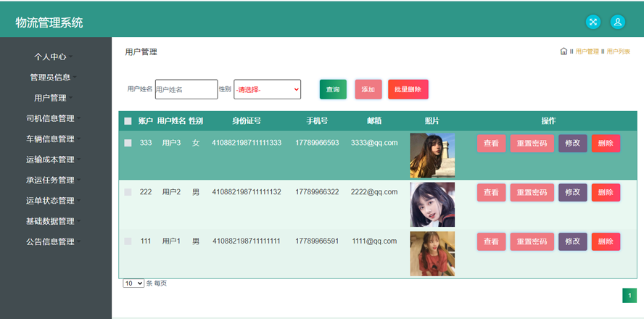This screenshot has height=319, width=644.
Task: Check the checkbox for account 222
Action: point(128,192)
